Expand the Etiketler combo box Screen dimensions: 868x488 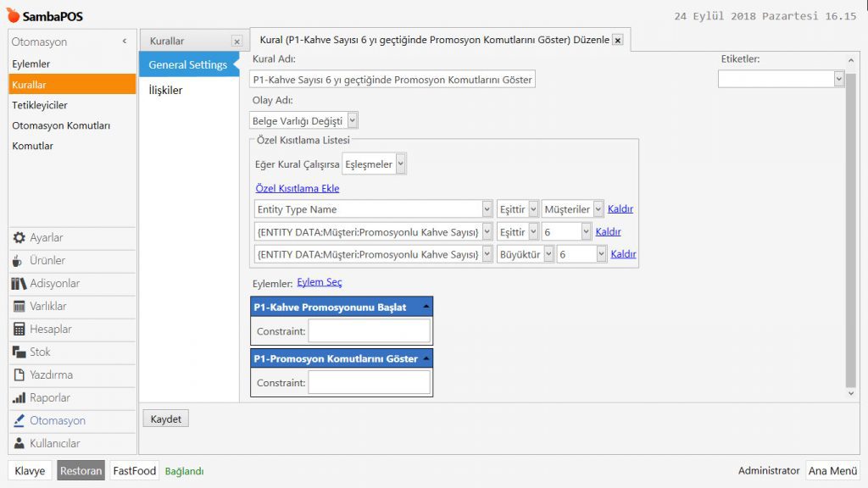(x=838, y=79)
